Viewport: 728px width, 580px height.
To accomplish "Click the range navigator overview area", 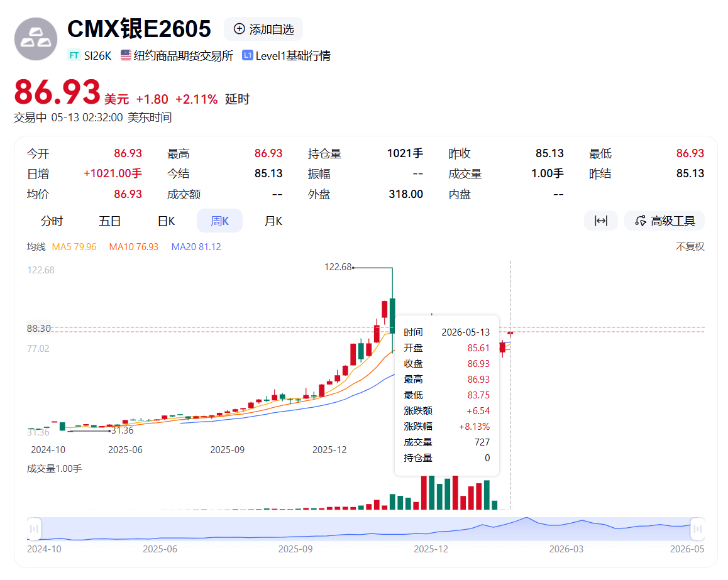I will tap(366, 528).
